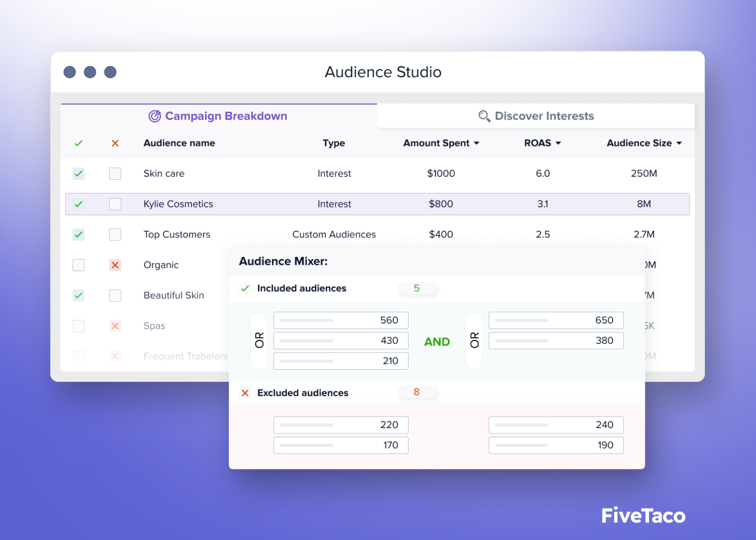Uncheck include box for Skin care
Screen dimensions: 756x540
click(x=79, y=173)
